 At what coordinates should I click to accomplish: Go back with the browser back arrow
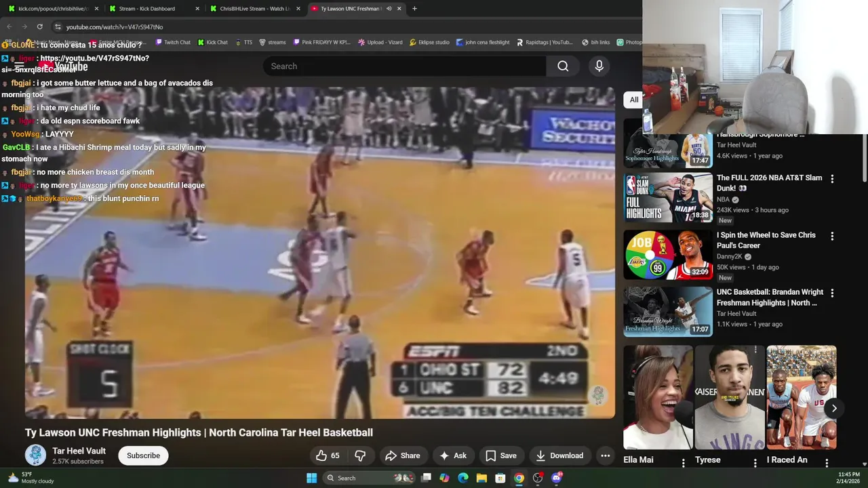(9, 26)
